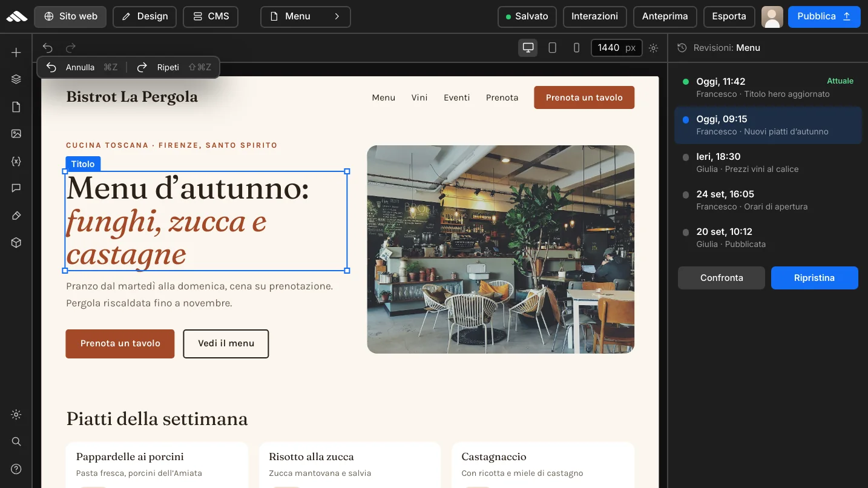Click the plus icon in the left sidebar
Screen dimensions: 868x488
[16, 53]
